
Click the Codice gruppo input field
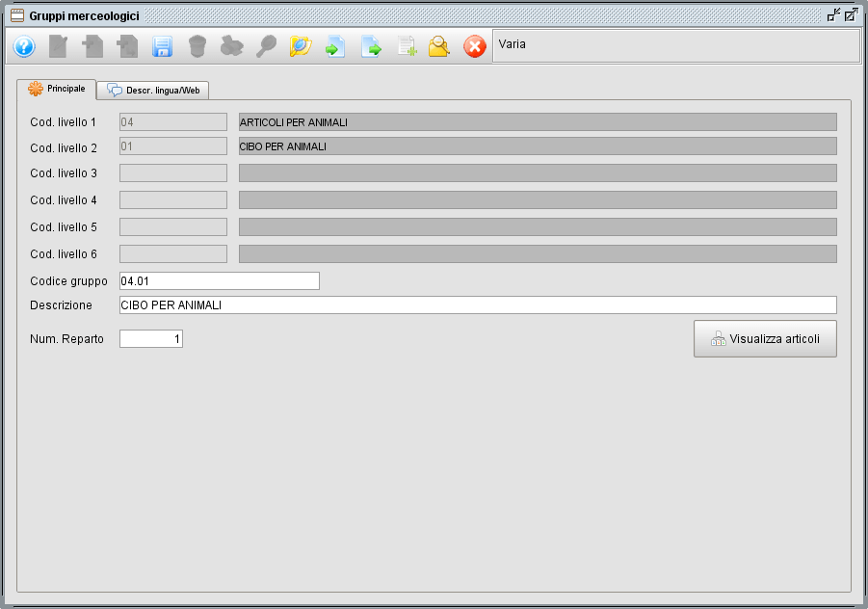click(x=219, y=280)
